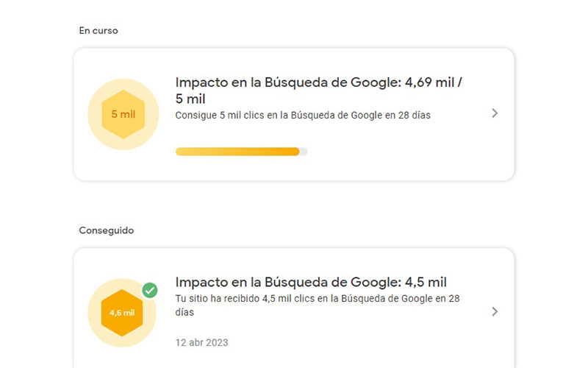
Task: Click 'Tu sitio ha recibido 4,5 mil clics' text
Action: (318, 299)
